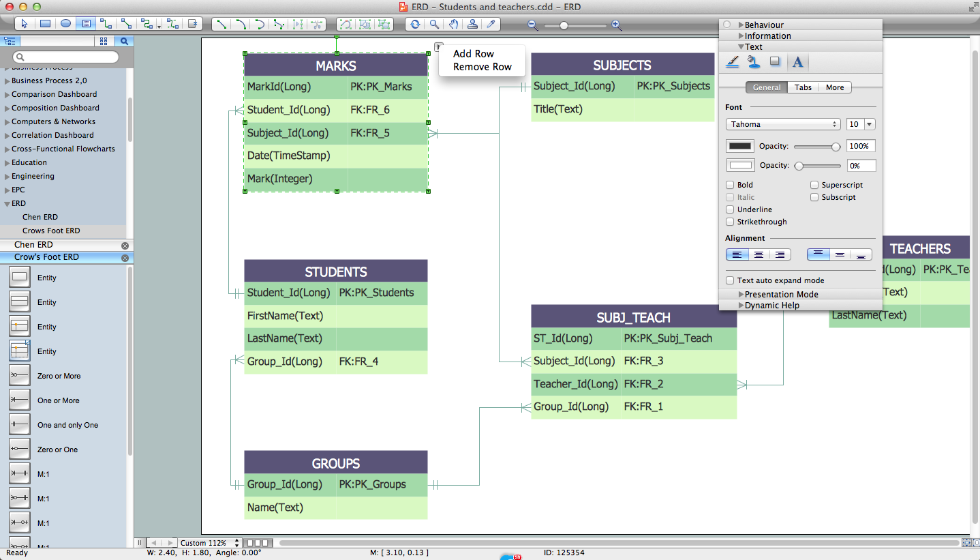Open the Tahoma font dropdown

783,124
